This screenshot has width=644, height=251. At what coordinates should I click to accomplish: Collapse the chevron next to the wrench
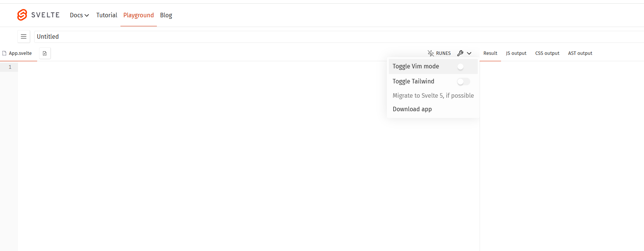(x=469, y=53)
